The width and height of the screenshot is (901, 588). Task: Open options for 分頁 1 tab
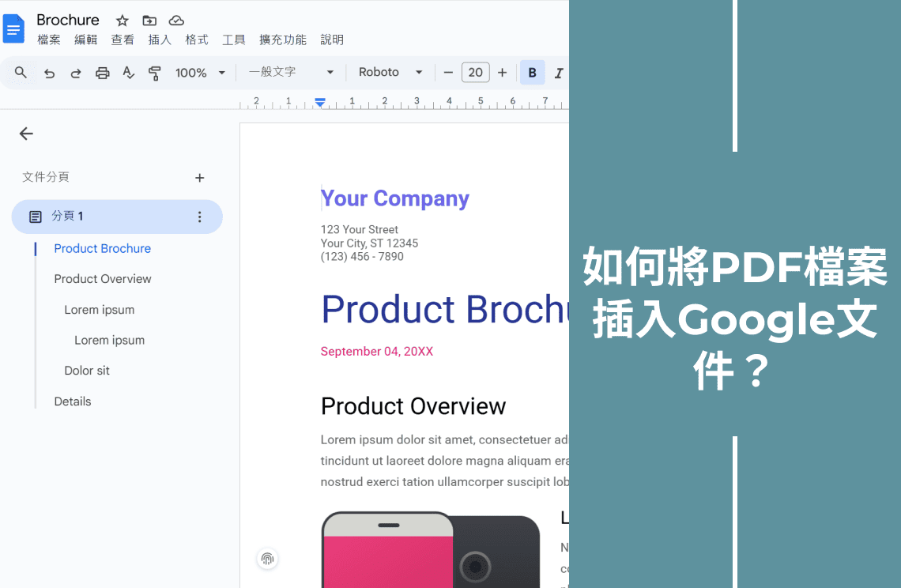point(199,217)
